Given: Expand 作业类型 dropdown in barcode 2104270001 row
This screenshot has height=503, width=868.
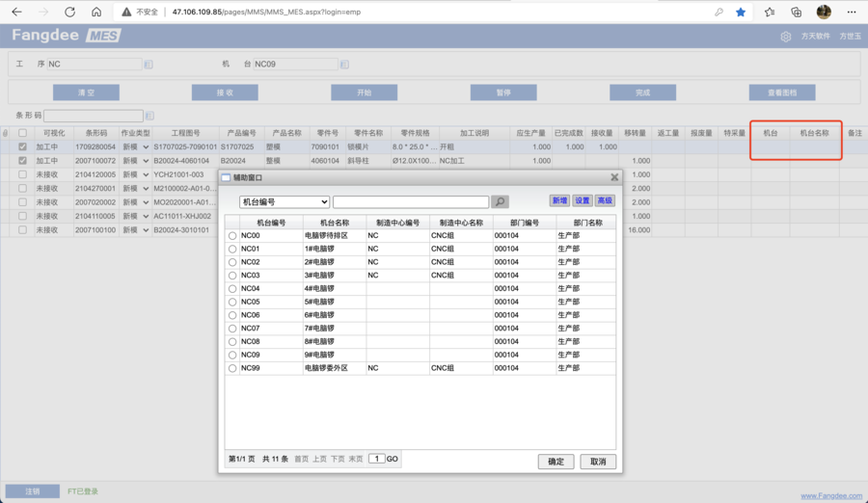Looking at the screenshot, I should pos(146,189).
